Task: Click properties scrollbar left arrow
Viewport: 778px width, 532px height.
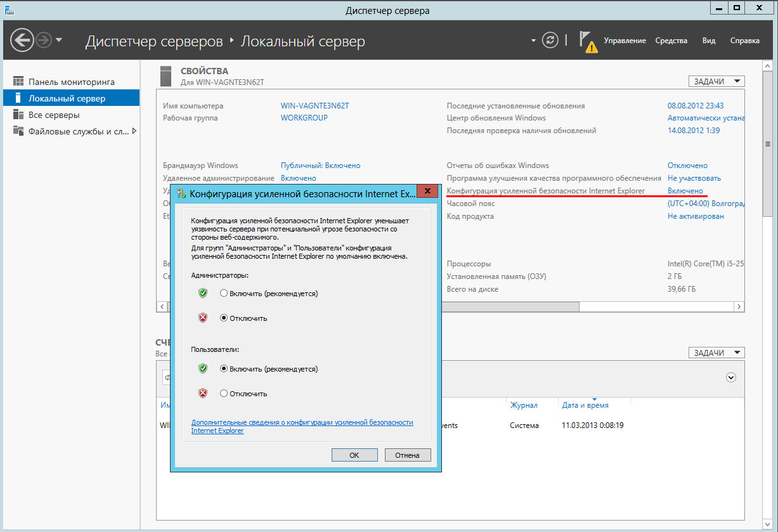Action: (x=162, y=307)
